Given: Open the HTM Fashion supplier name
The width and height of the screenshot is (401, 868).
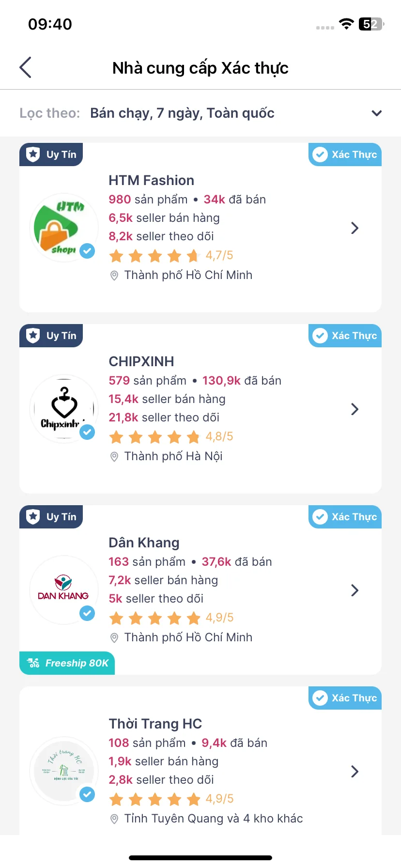Looking at the screenshot, I should click(x=151, y=180).
